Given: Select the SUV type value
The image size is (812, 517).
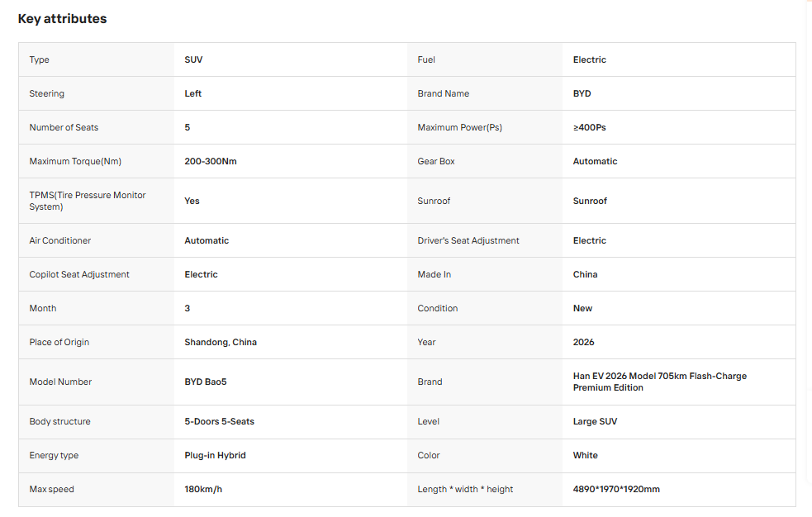Looking at the screenshot, I should tap(193, 59).
